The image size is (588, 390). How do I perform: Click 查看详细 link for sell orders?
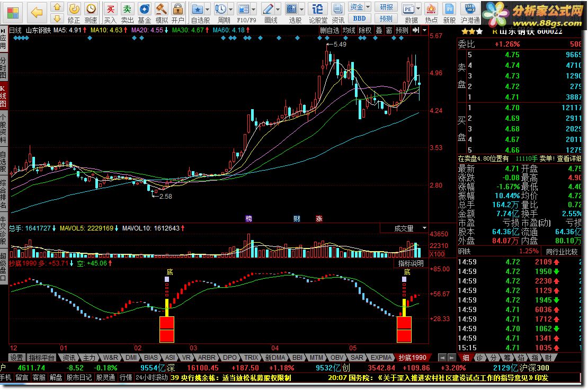[569, 158]
